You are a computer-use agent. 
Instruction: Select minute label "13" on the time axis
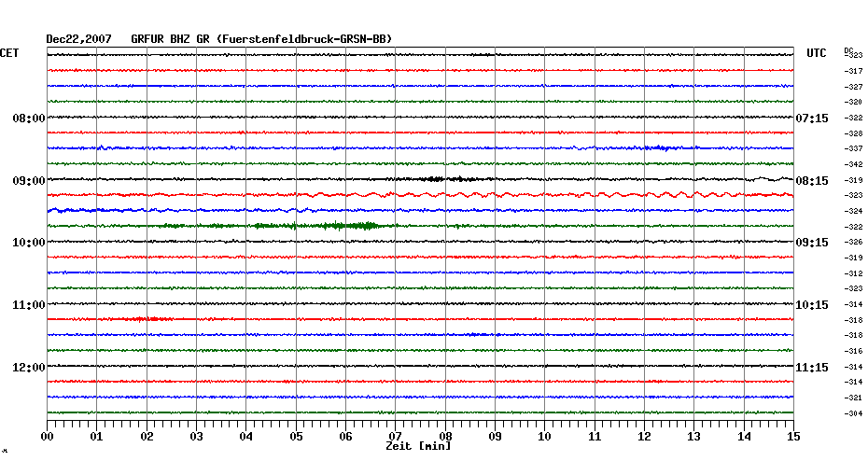694,437
